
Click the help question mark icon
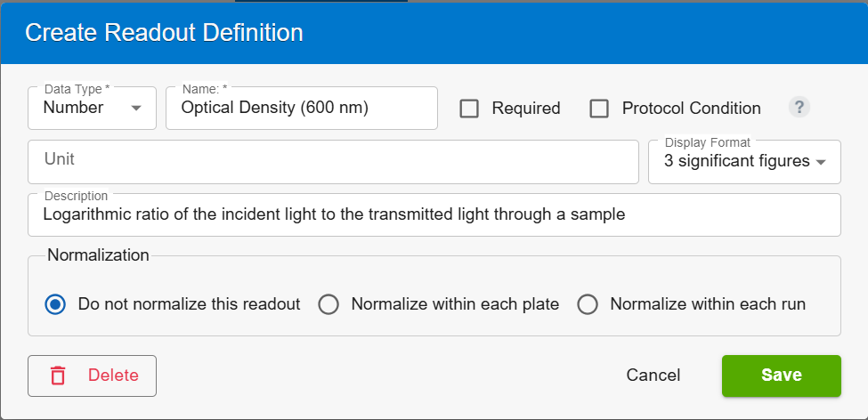click(799, 107)
